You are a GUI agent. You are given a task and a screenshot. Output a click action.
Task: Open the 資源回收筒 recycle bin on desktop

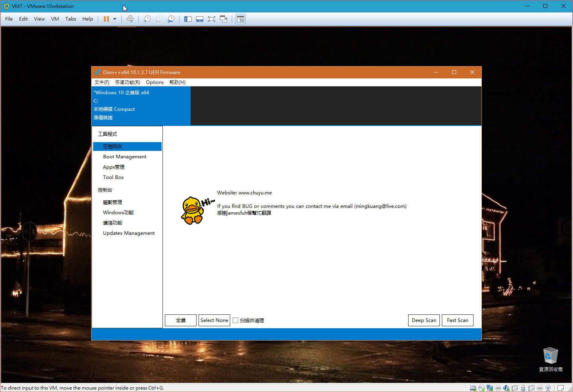tap(550, 360)
